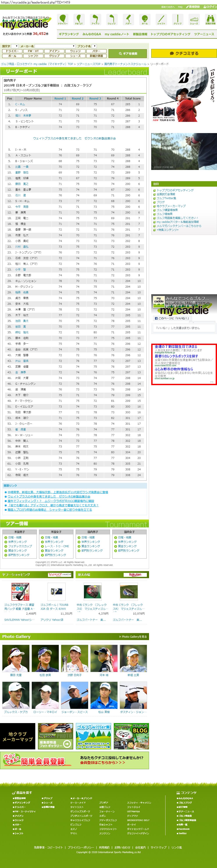Go to ツアーニュース menu item
Viewport: 217px width, 868px height.
tap(204, 34)
